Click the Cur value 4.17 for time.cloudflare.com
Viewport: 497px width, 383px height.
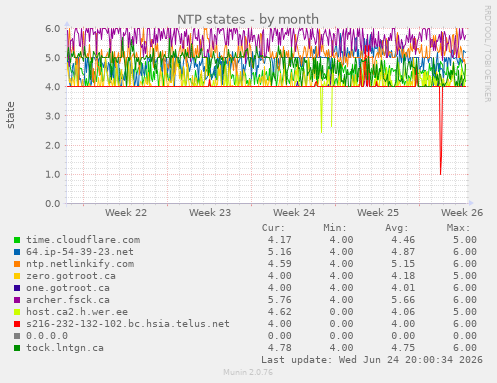click(280, 240)
